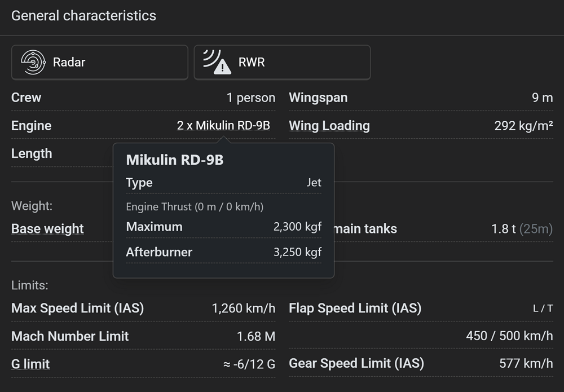Open the RWR details button
Screen dimensions: 564x392
[x=282, y=62]
